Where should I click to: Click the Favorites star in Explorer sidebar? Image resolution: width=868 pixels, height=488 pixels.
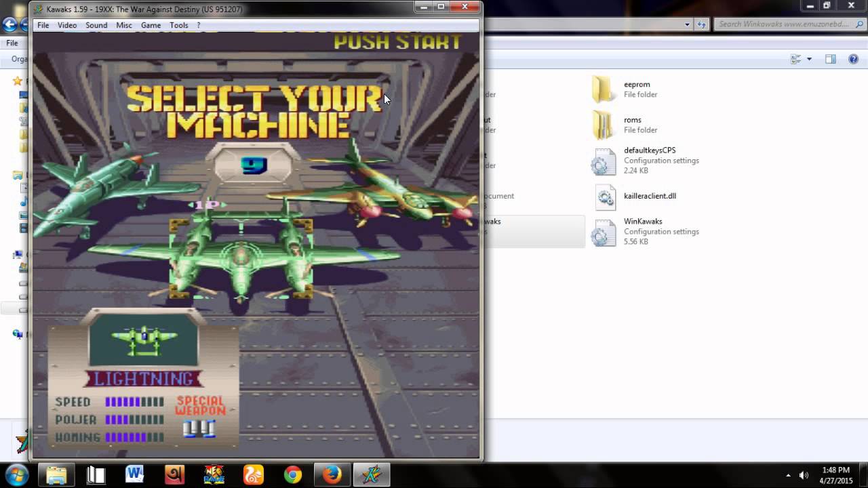point(18,81)
